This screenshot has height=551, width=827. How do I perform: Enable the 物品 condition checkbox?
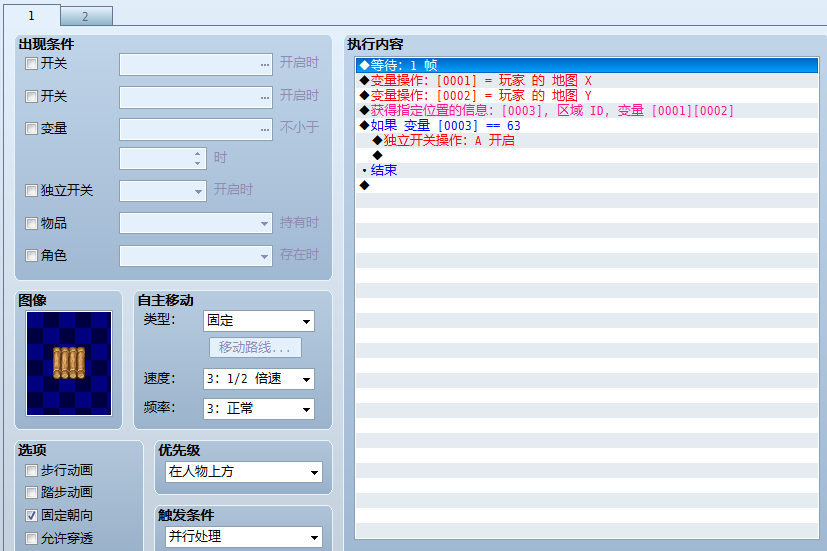(x=32, y=223)
